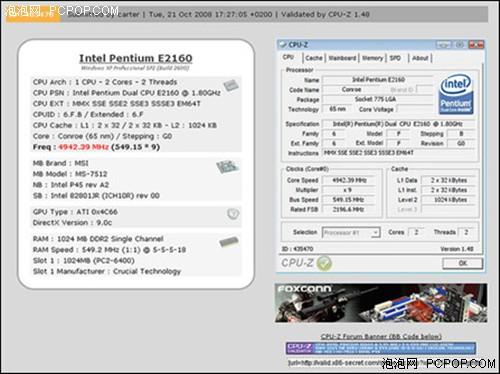Open the SPD tab

click(395, 58)
